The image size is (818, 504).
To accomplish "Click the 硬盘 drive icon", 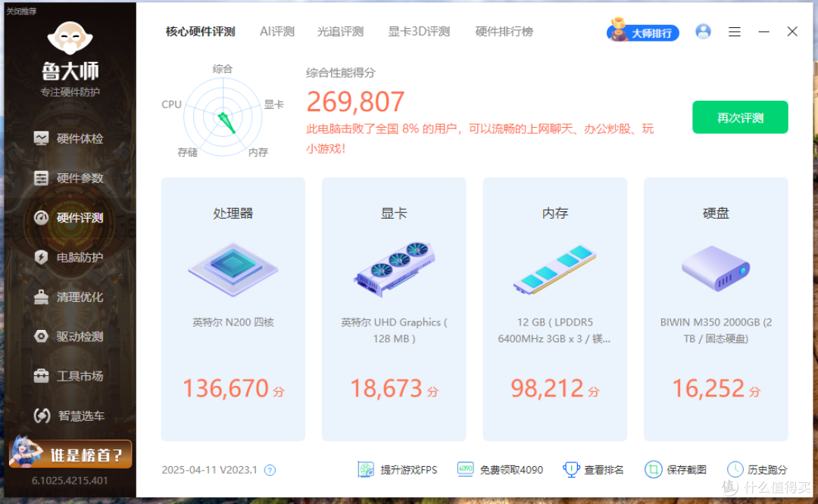I will (x=716, y=269).
